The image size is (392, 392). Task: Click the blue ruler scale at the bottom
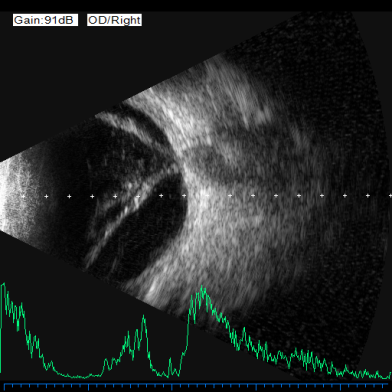click(196, 387)
